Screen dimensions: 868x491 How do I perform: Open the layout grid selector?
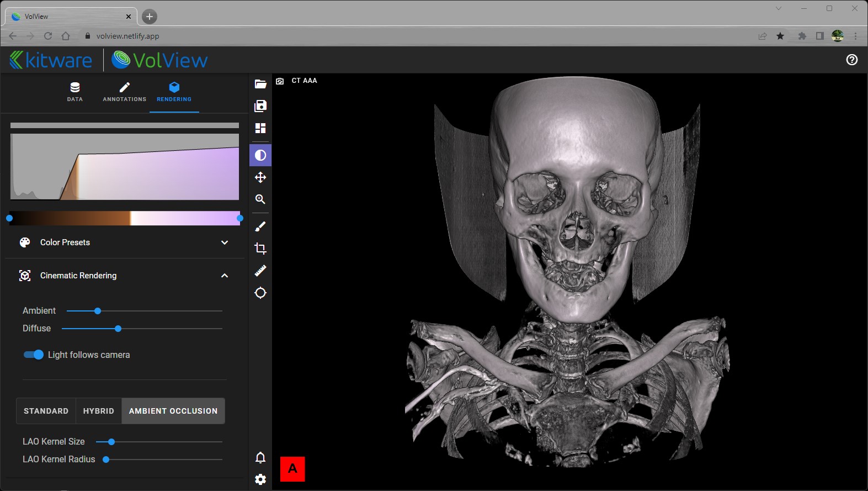point(260,128)
